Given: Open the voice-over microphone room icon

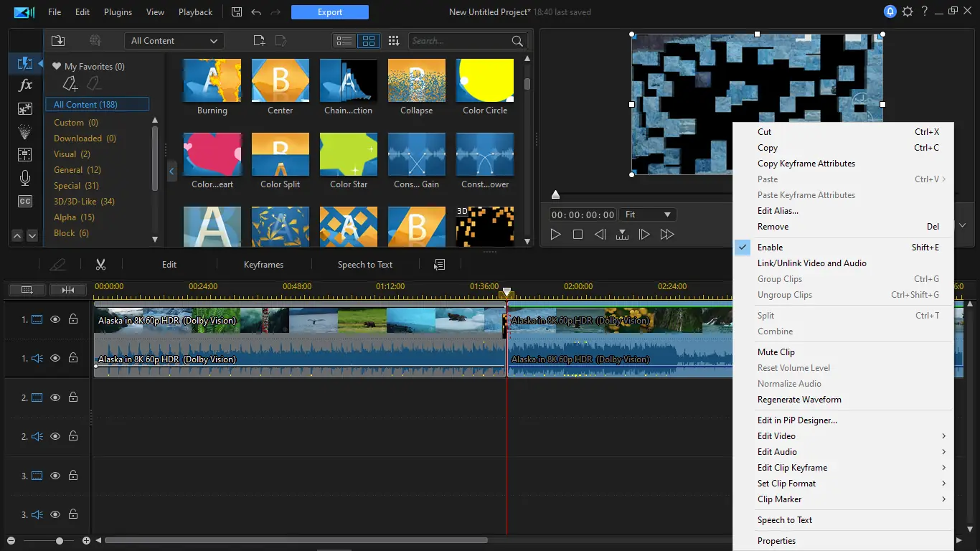Looking at the screenshot, I should tap(25, 178).
